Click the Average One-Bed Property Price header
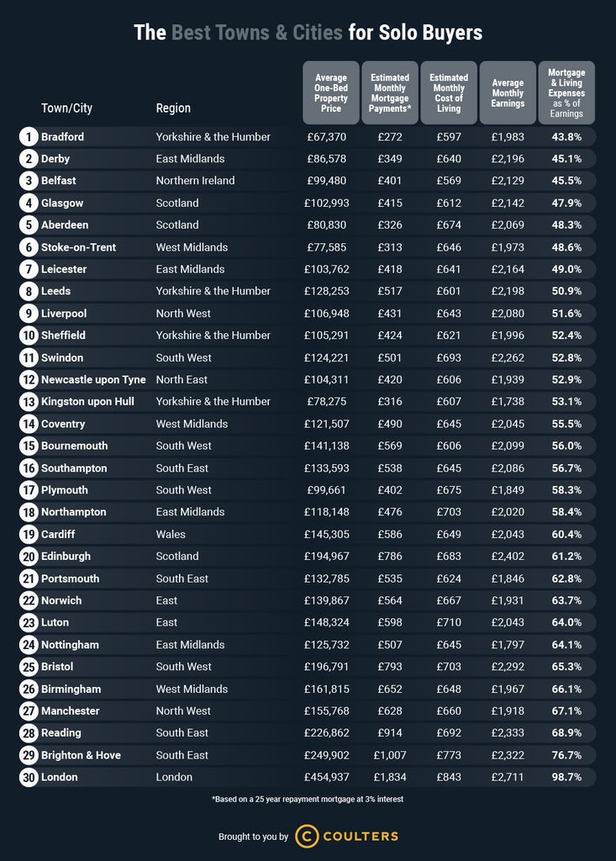The width and height of the screenshot is (616, 861). [331, 92]
